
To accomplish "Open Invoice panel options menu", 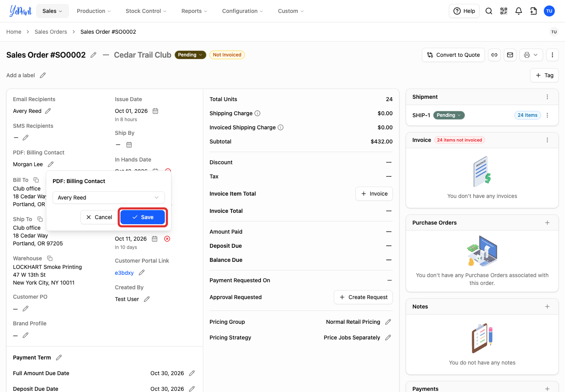I will pos(547,140).
